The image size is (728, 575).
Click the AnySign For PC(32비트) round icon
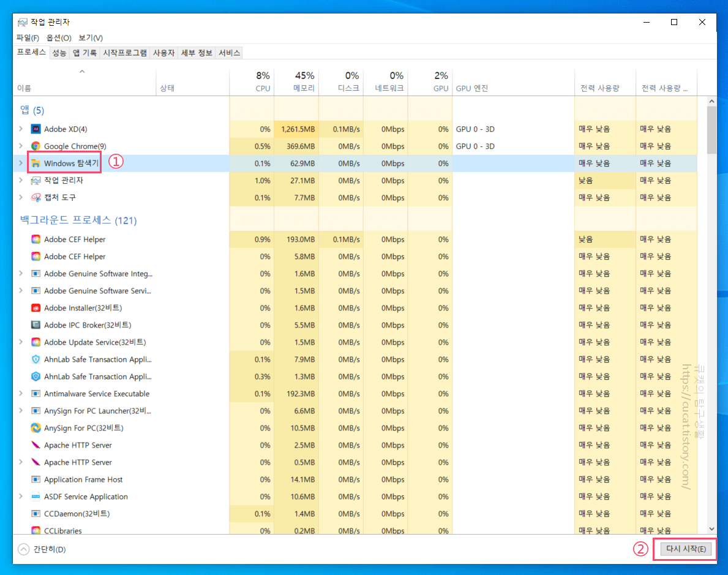[36, 428]
